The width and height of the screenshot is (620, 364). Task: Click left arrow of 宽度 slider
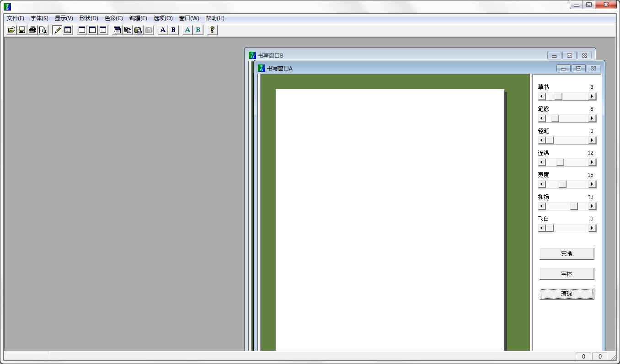pos(542,184)
